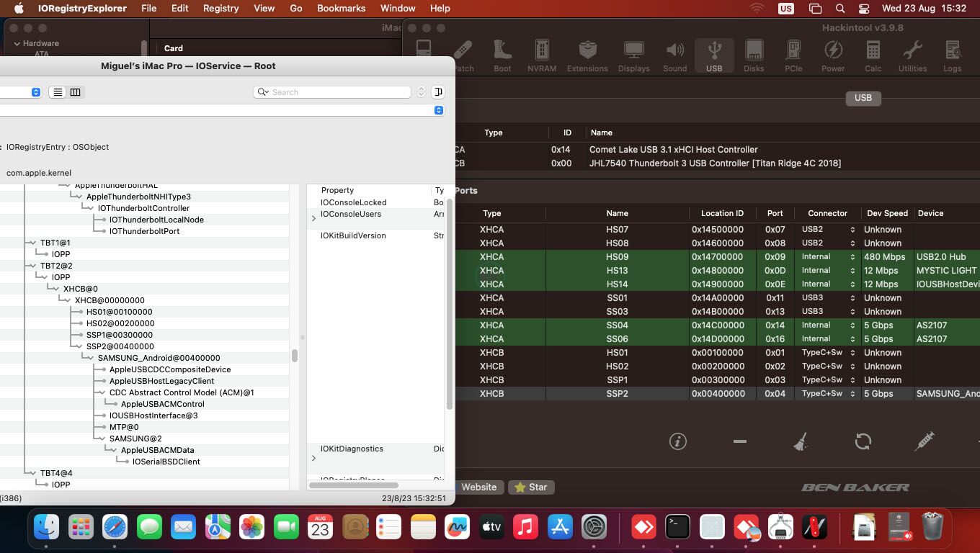Expand the IOKitDiagnostics property row
The height and width of the screenshot is (553, 980).
point(313,458)
